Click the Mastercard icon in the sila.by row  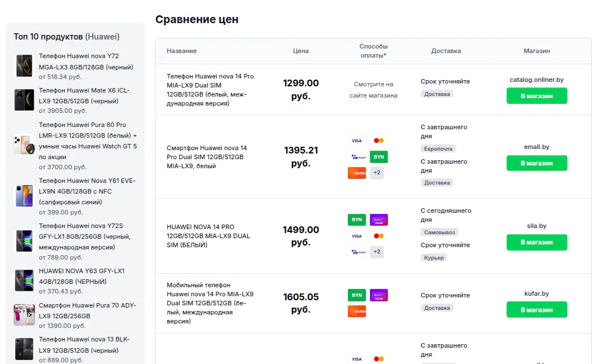379,236
